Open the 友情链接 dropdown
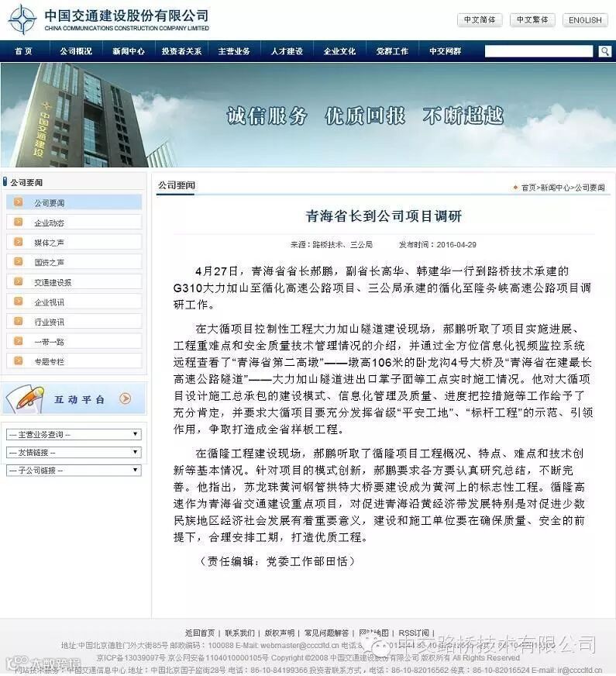The image size is (616, 676). (x=74, y=452)
